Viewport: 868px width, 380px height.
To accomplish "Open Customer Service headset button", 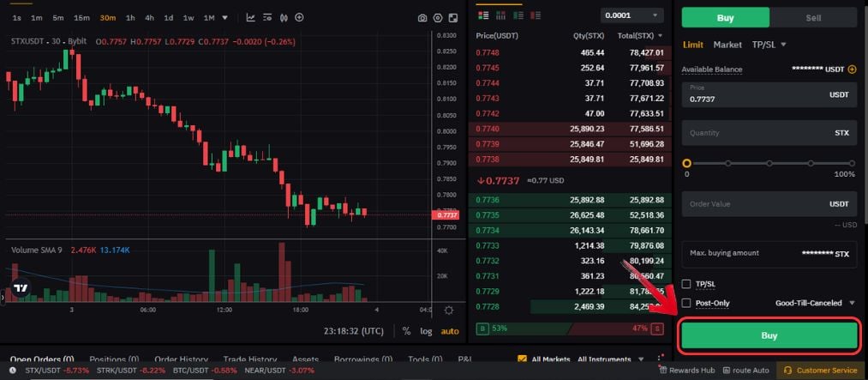I will tap(822, 370).
